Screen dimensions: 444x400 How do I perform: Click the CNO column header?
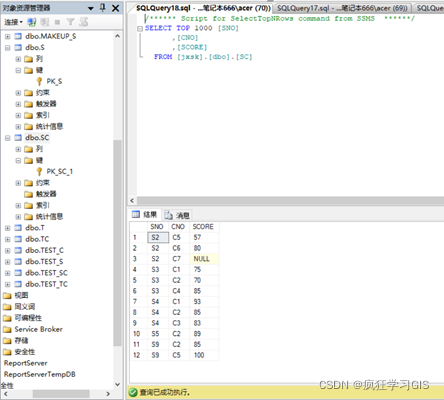pos(179,227)
